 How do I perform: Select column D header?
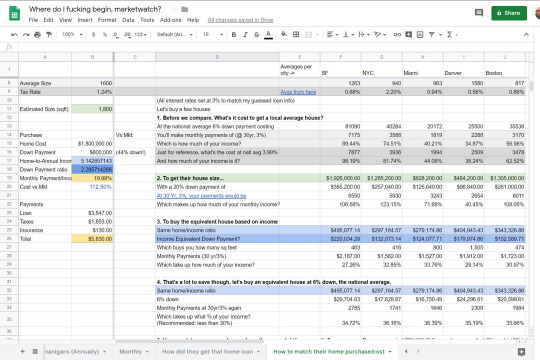217,57
